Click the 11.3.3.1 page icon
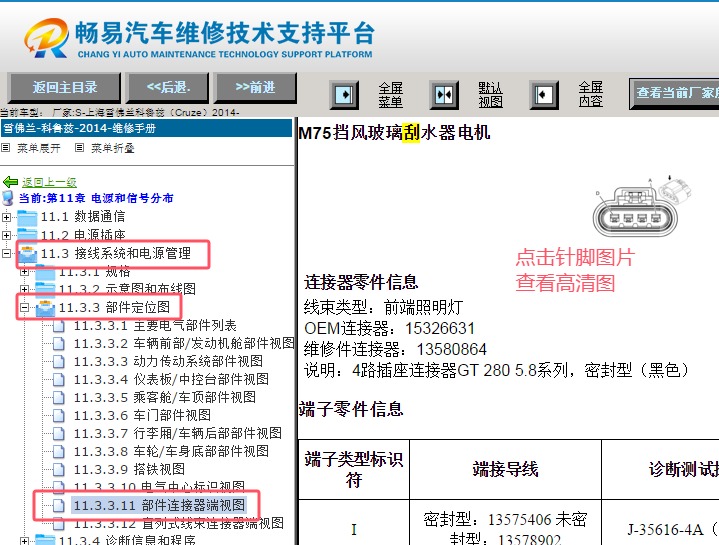This screenshot has width=719, height=545. pyautogui.click(x=58, y=326)
